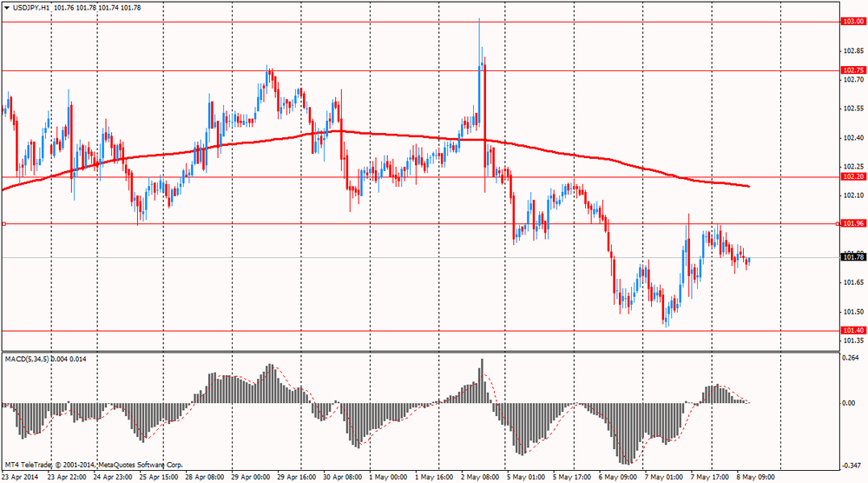Click the MACD values 0.004 0.014
This screenshot has height=483, width=868.
point(69,360)
